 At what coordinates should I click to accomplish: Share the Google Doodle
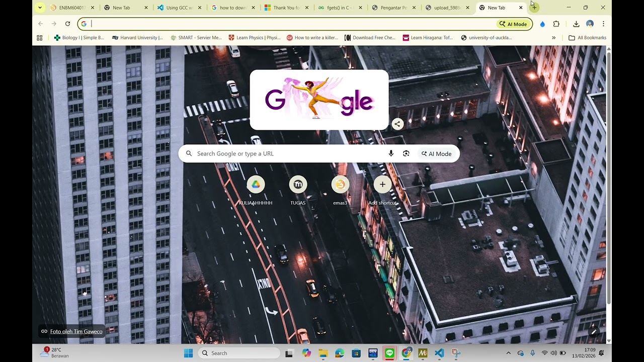(x=397, y=124)
